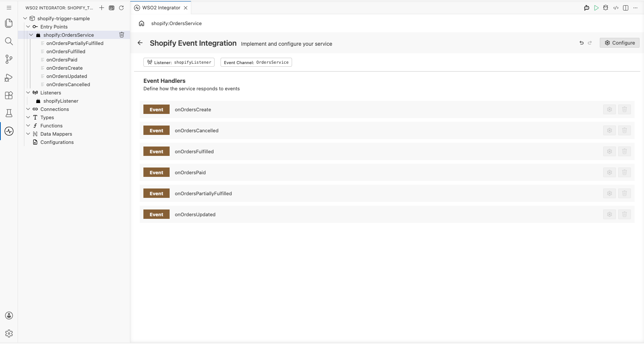This screenshot has height=344, width=644.
Task: Collapse the shopify:OrdersService tree node
Action: pos(31,35)
